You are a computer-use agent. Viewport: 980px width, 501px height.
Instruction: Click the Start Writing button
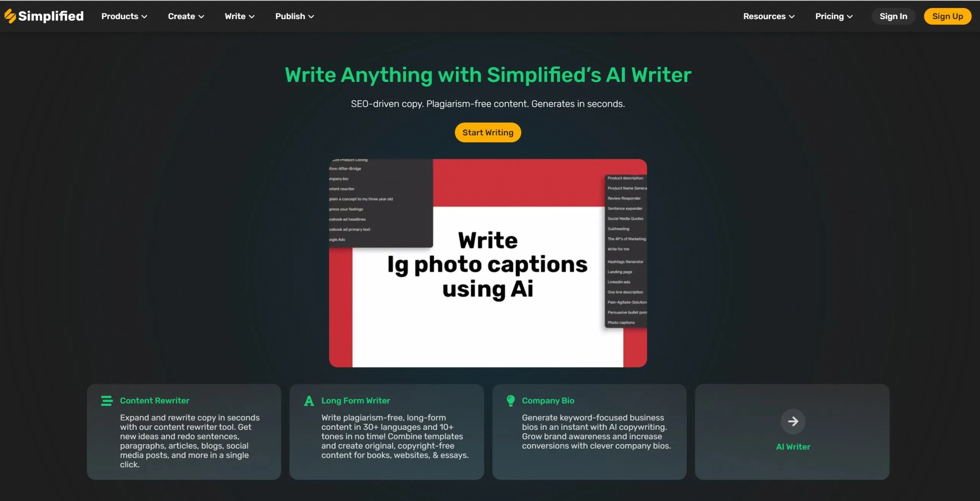click(x=488, y=132)
